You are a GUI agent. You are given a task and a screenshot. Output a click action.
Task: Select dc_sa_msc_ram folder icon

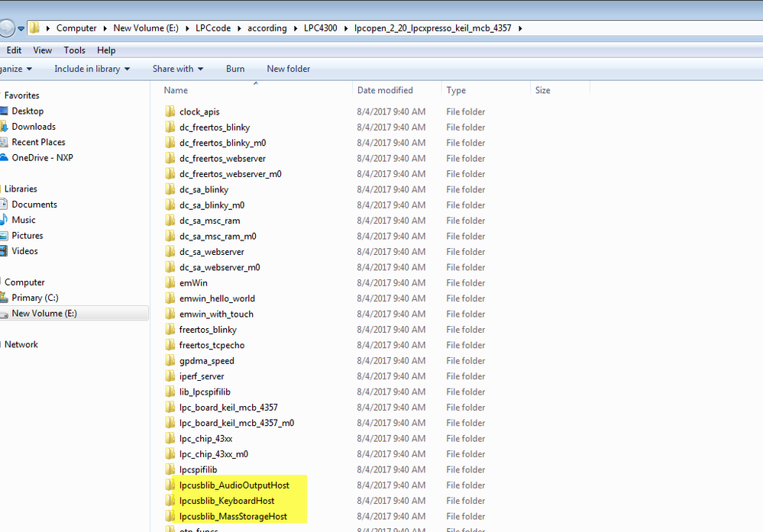coord(170,221)
